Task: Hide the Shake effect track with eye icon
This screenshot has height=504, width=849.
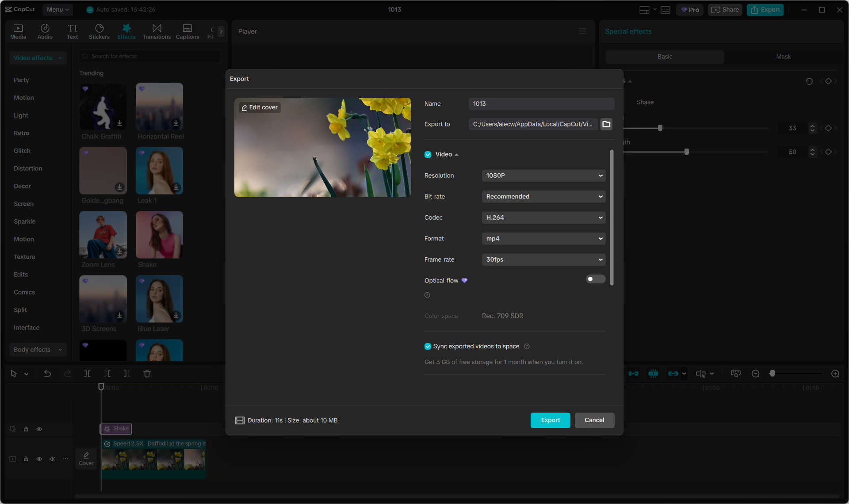Action: tap(39, 429)
